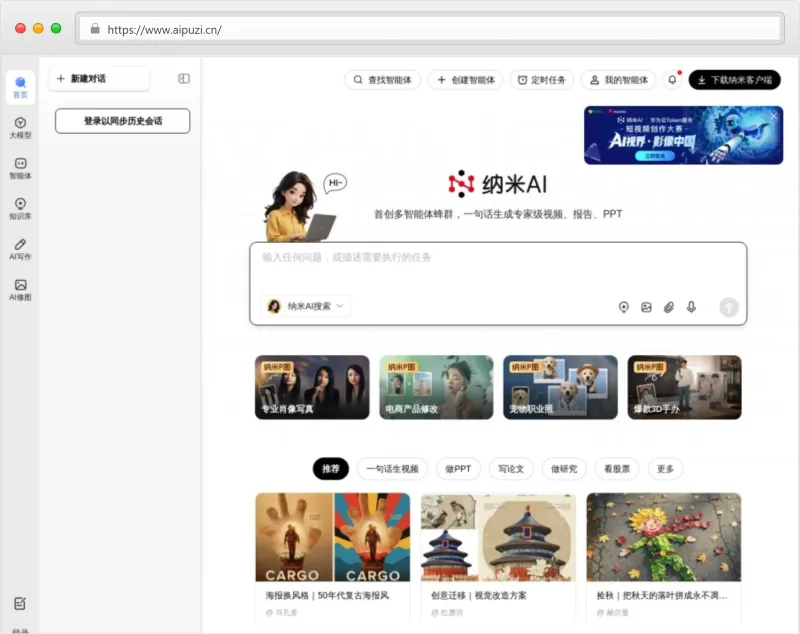The height and width of the screenshot is (634, 800).
Task: Select the 做PPT tab
Action: 458,469
